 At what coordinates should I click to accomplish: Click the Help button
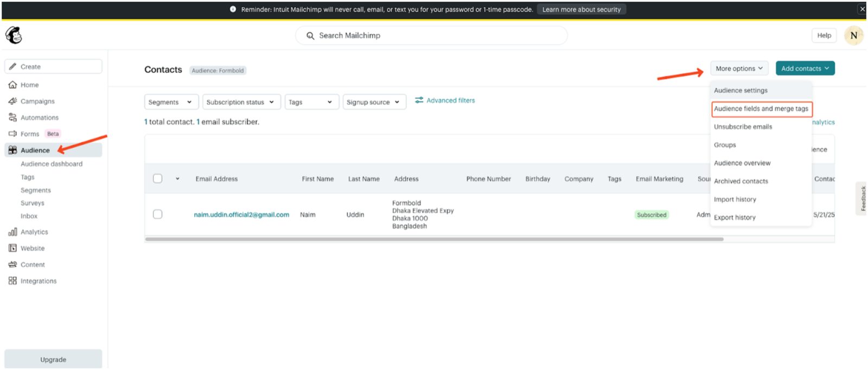click(824, 35)
